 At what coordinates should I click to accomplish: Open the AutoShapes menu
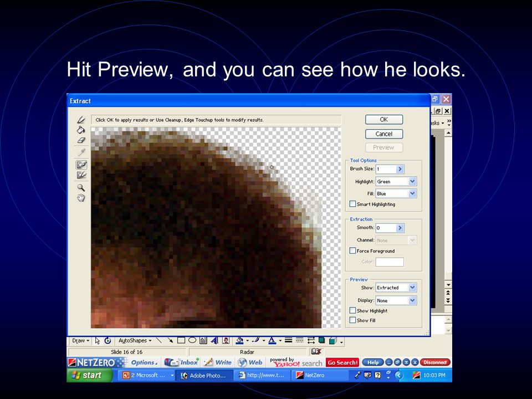coord(135,341)
